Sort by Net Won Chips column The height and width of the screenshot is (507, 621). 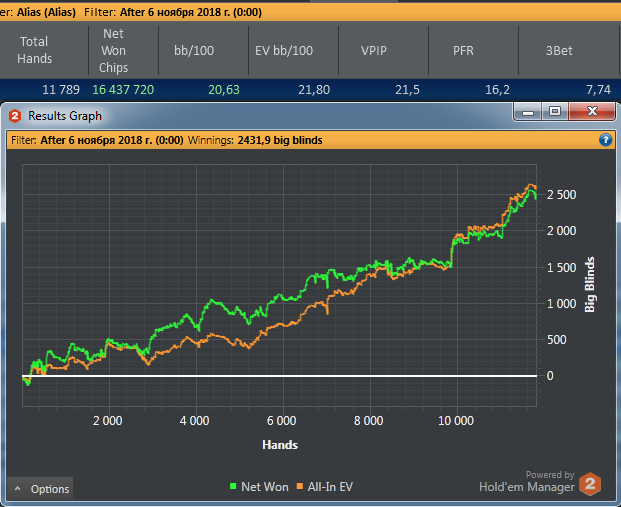point(114,50)
